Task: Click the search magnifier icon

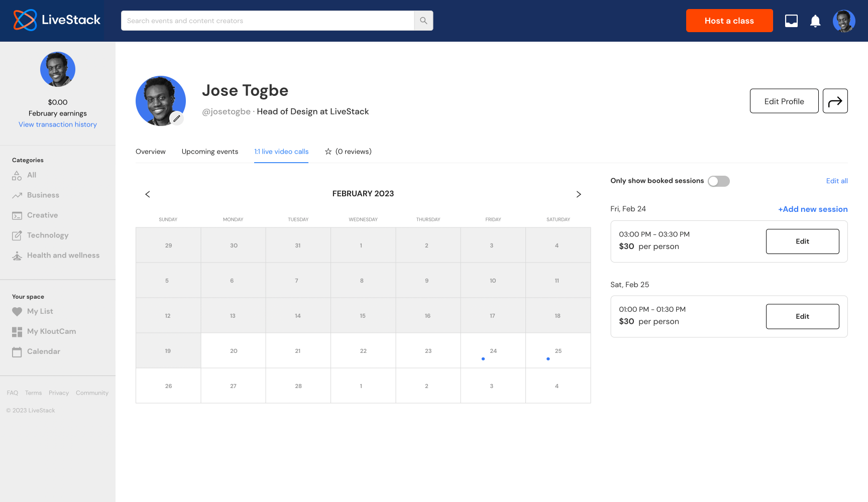Action: click(423, 21)
